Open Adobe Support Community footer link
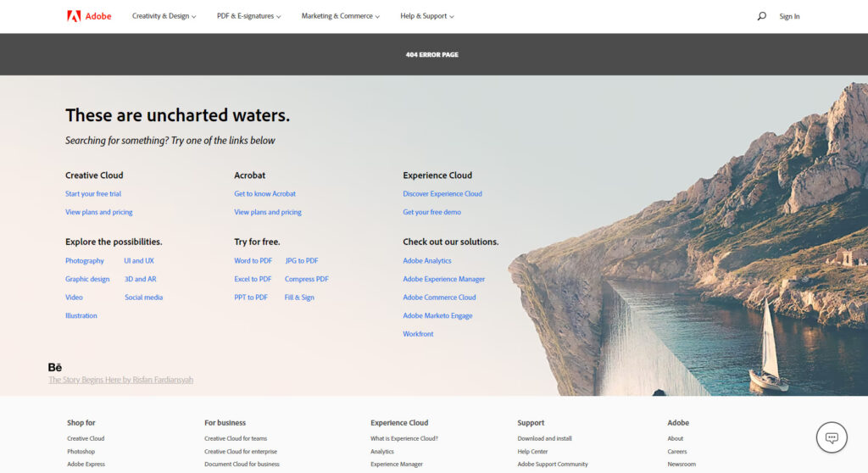Image resolution: width=868 pixels, height=473 pixels. pos(553,465)
